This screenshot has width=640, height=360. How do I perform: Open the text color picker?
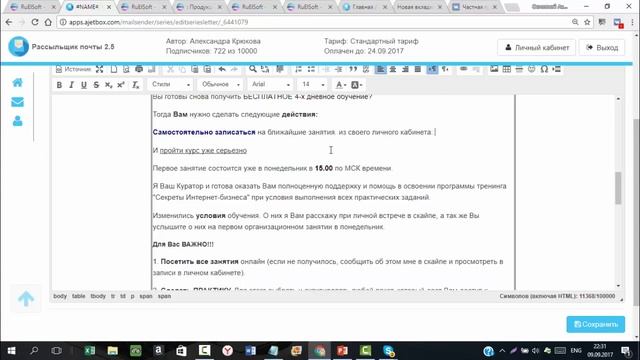tap(341, 85)
